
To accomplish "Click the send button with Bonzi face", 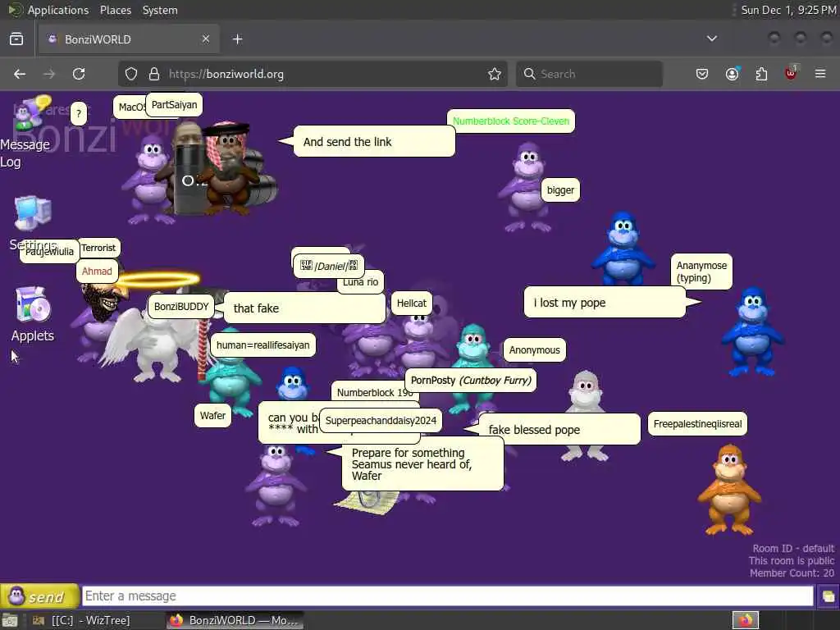I will pos(39,596).
